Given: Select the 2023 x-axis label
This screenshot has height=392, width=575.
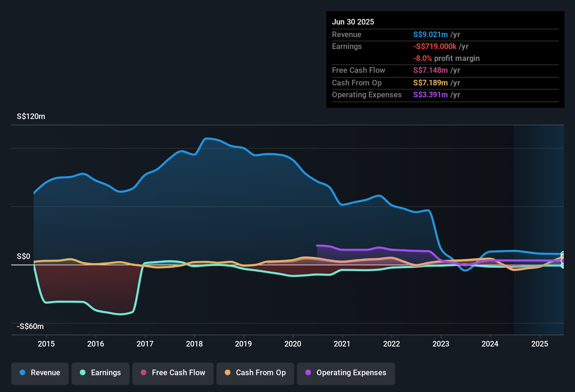Looking at the screenshot, I should (441, 344).
